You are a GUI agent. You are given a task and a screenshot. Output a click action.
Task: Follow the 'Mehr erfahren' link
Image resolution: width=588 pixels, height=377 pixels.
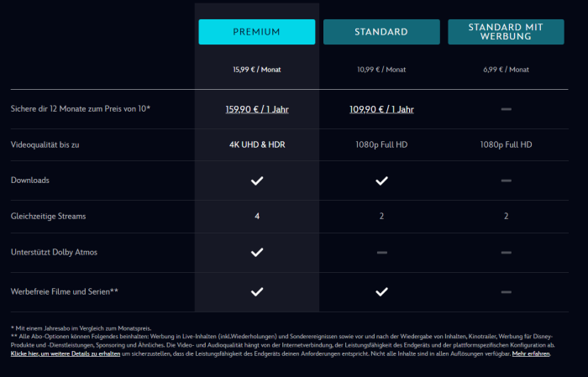click(532, 355)
